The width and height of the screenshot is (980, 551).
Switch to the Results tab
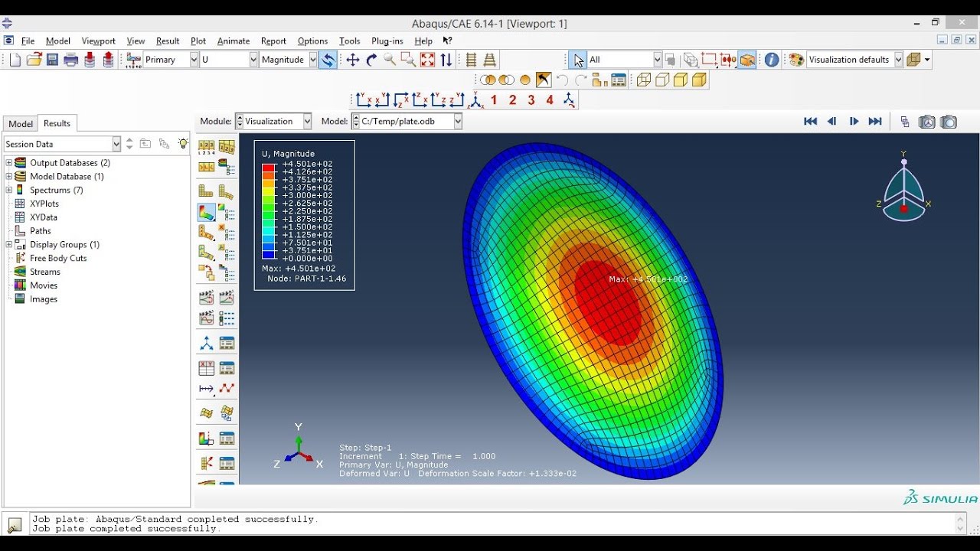click(57, 123)
